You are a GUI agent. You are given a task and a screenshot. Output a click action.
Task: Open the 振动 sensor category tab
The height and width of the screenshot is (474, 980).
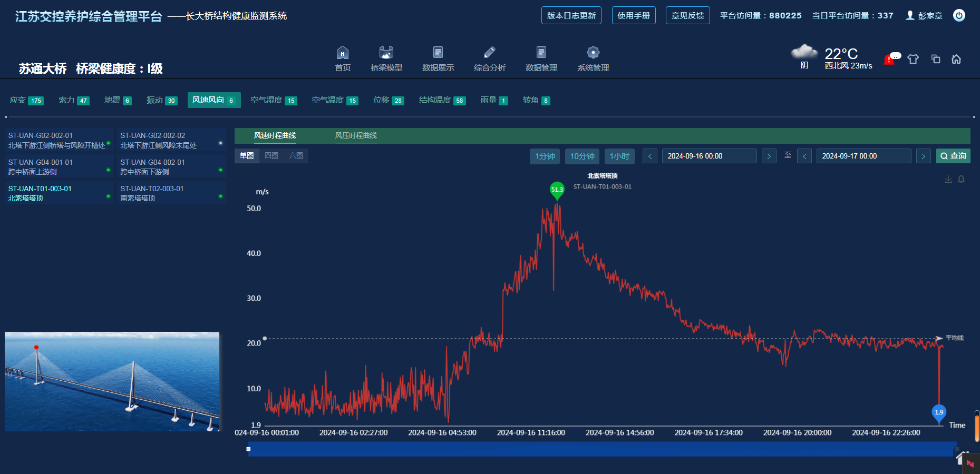161,100
